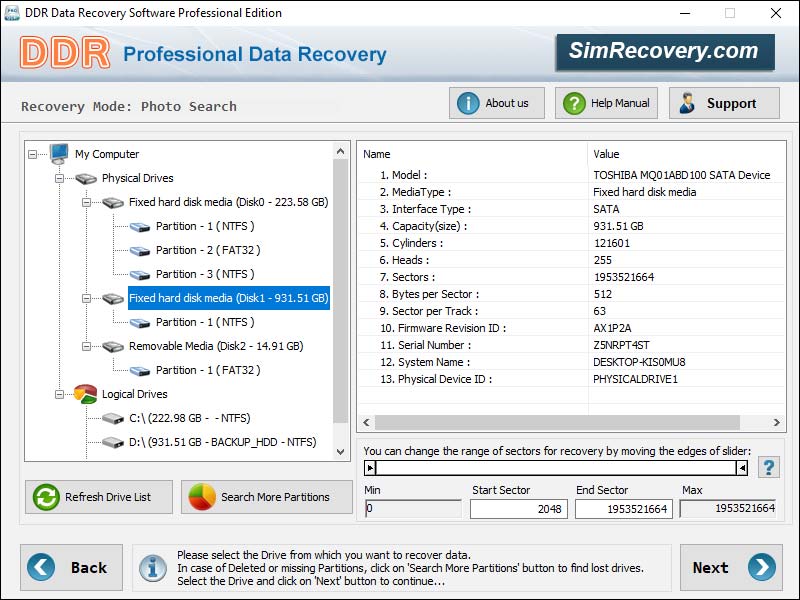Click the Capacity value 931.51 GB

click(x=618, y=226)
